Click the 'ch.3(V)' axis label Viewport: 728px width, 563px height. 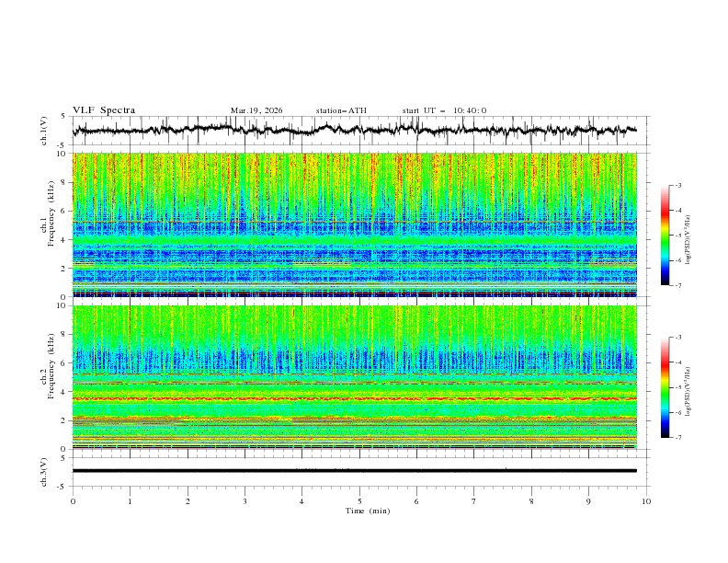pyautogui.click(x=43, y=472)
